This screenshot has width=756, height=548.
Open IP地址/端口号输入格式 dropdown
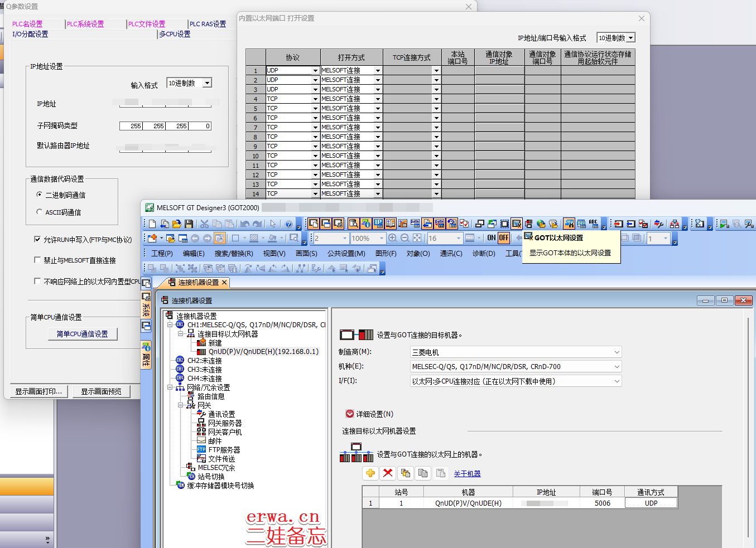coord(630,38)
